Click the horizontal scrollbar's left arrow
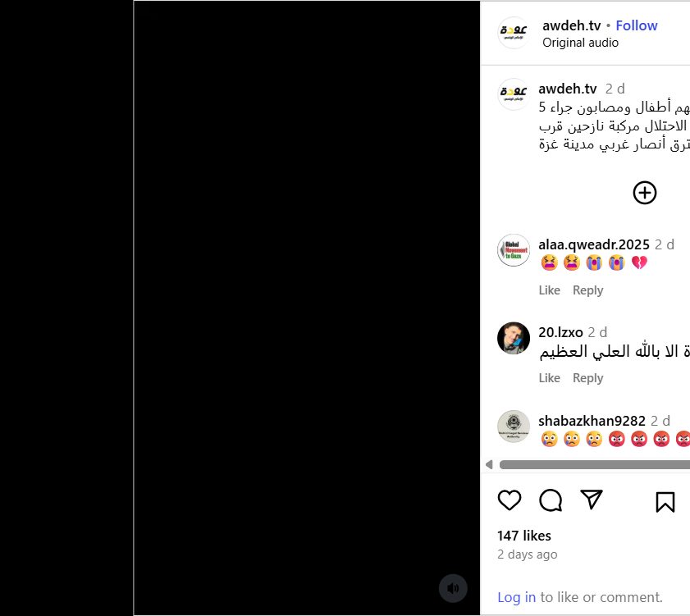Viewport: 690px width, 616px height. click(489, 464)
